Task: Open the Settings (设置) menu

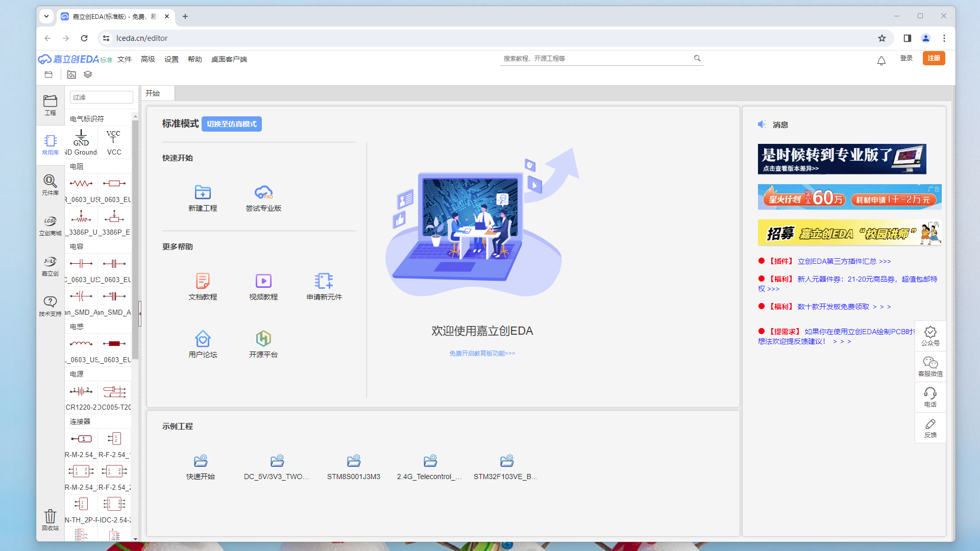Action: click(x=171, y=59)
